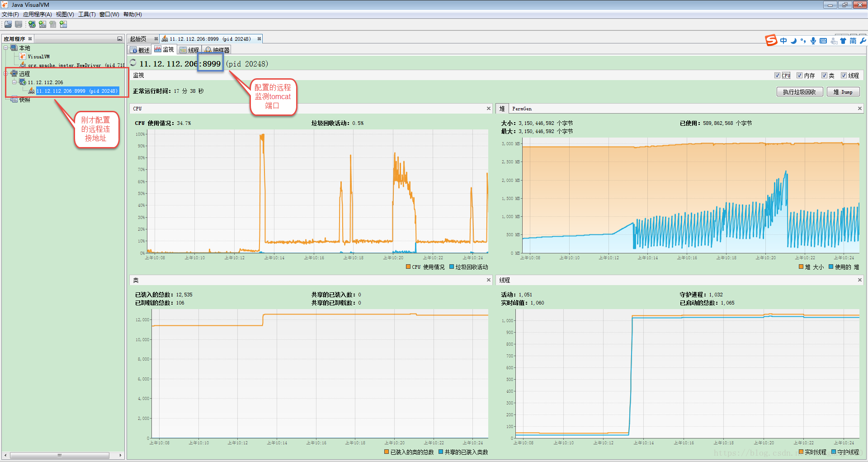Click the Add VM Coredump toolbar icon

[53, 24]
